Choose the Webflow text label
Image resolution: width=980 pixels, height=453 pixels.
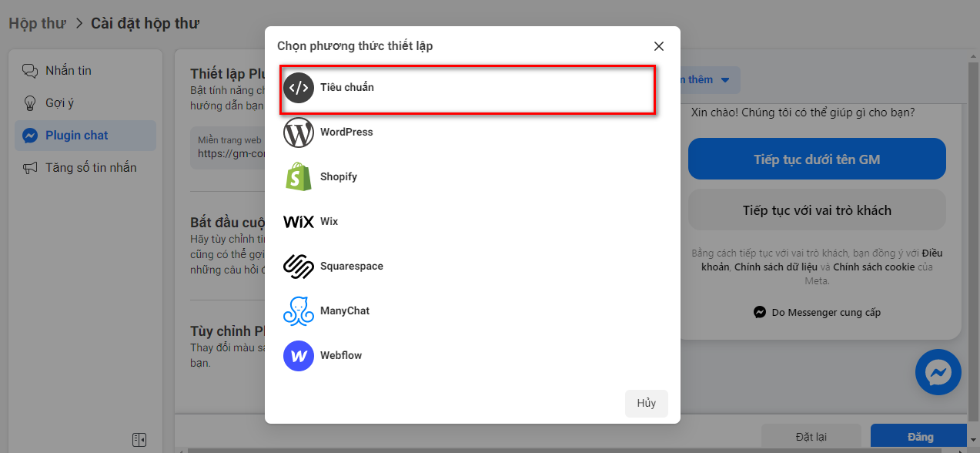[x=341, y=356]
